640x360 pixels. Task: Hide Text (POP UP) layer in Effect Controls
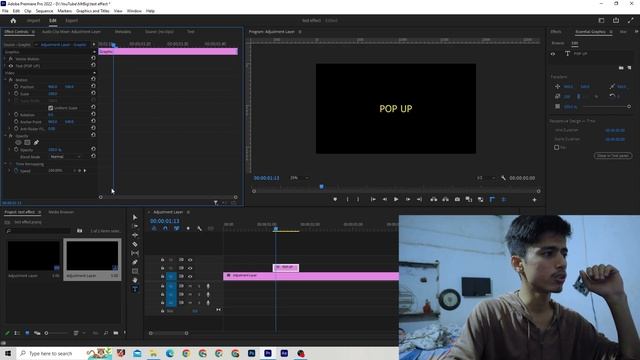tap(11, 66)
